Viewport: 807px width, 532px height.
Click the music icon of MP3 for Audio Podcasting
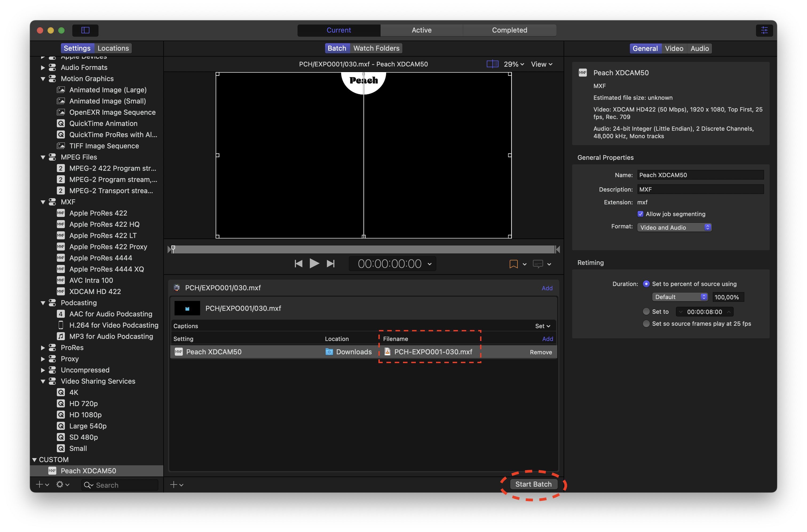[61, 336]
